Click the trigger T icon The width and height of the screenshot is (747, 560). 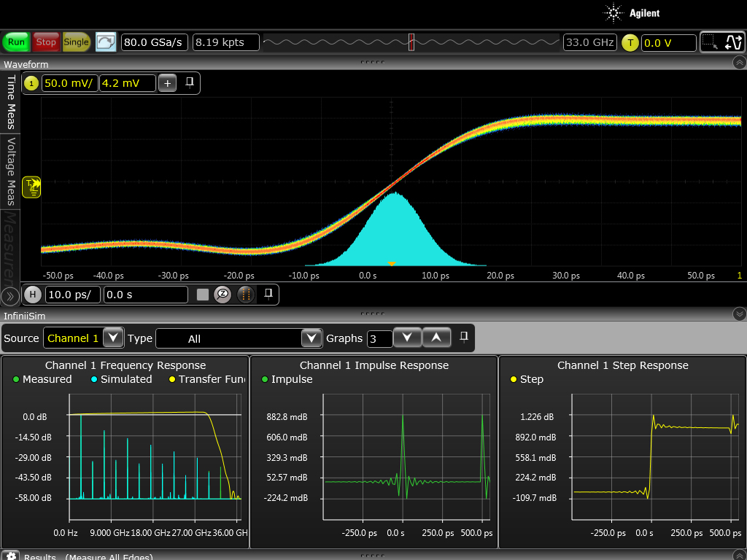630,42
